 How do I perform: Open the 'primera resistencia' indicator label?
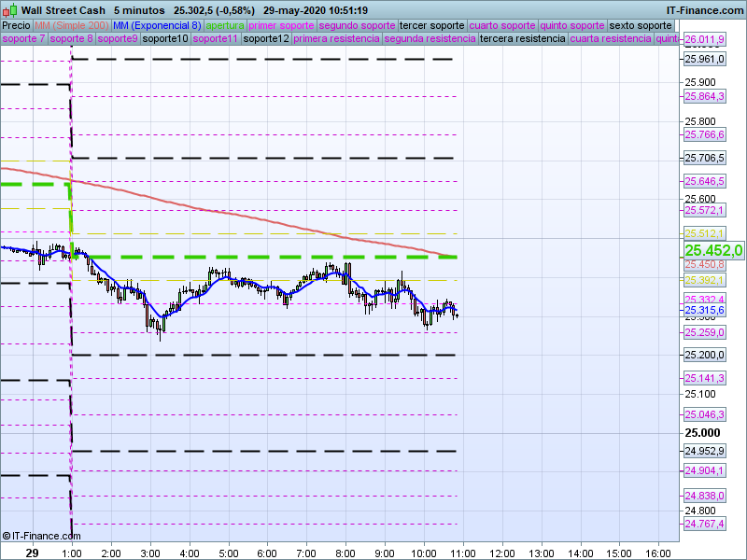tap(336, 39)
